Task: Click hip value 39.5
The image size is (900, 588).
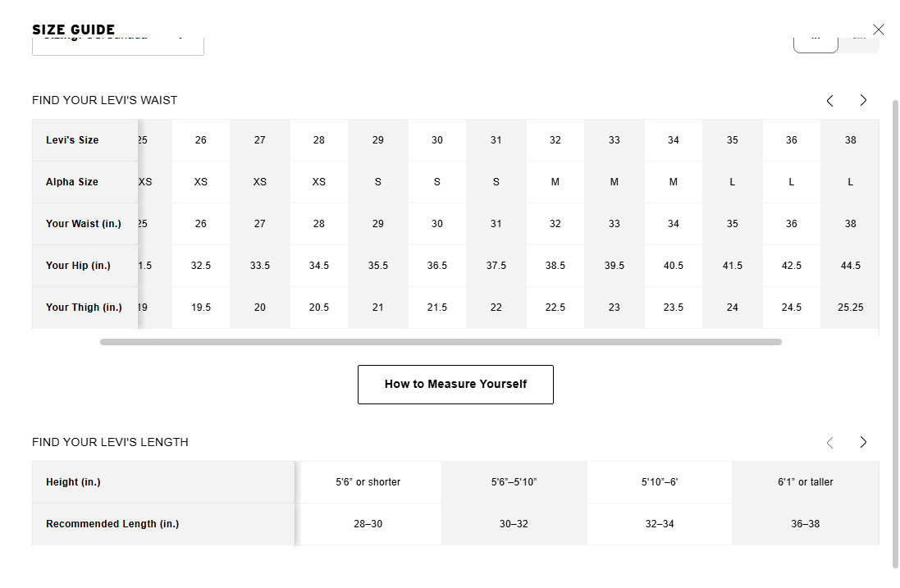Action: pos(614,266)
